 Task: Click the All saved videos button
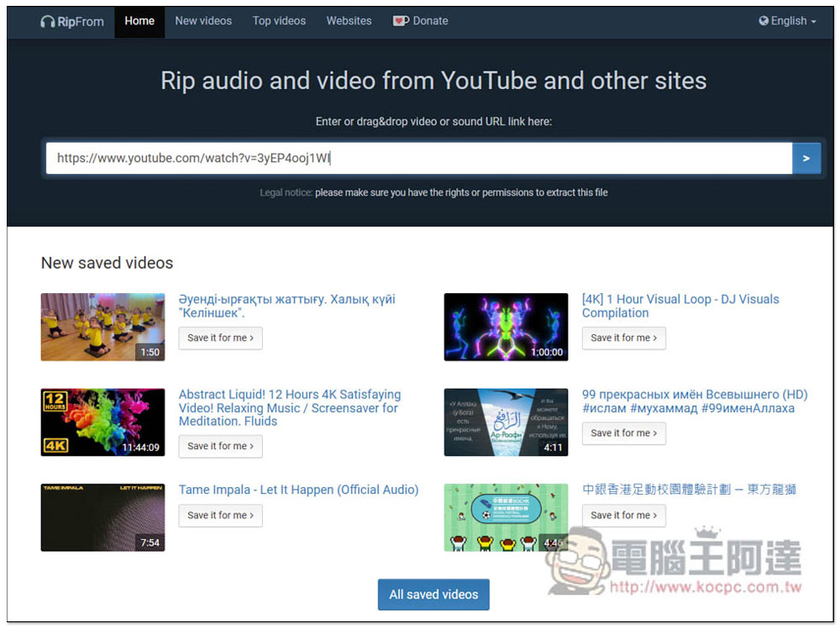[433, 595]
